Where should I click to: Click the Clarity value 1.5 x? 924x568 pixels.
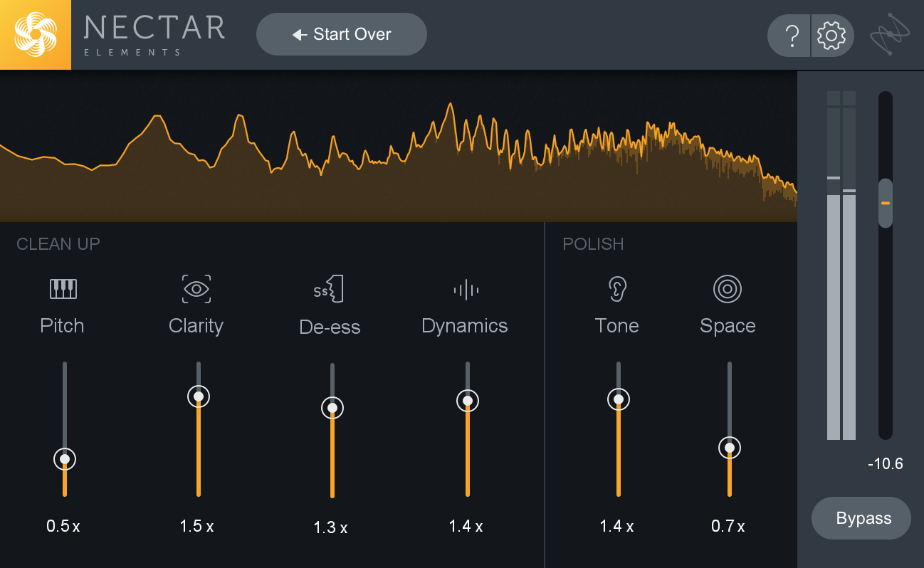(x=196, y=527)
